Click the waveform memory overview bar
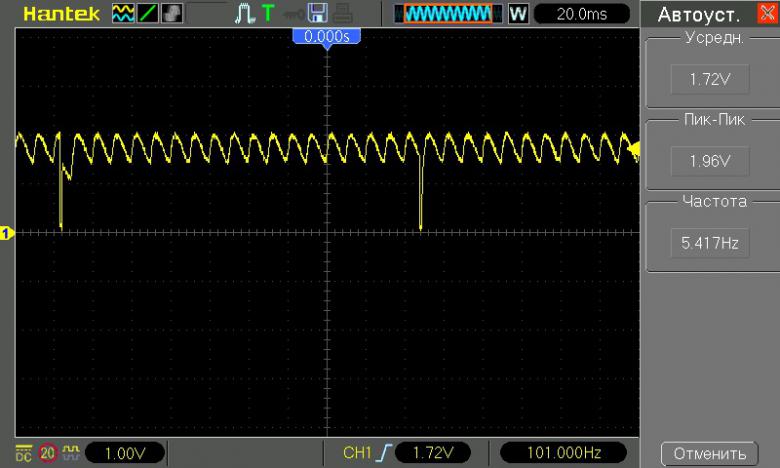 (448, 13)
